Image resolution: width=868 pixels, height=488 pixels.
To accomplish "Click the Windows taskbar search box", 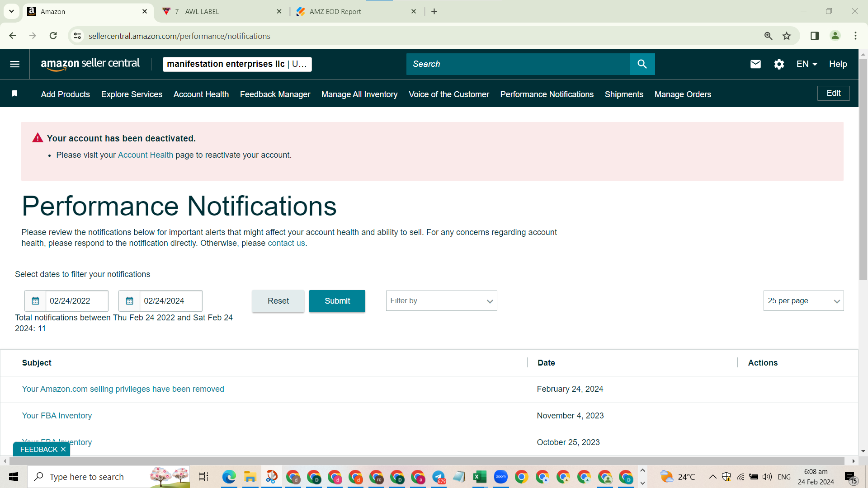I will point(108,477).
